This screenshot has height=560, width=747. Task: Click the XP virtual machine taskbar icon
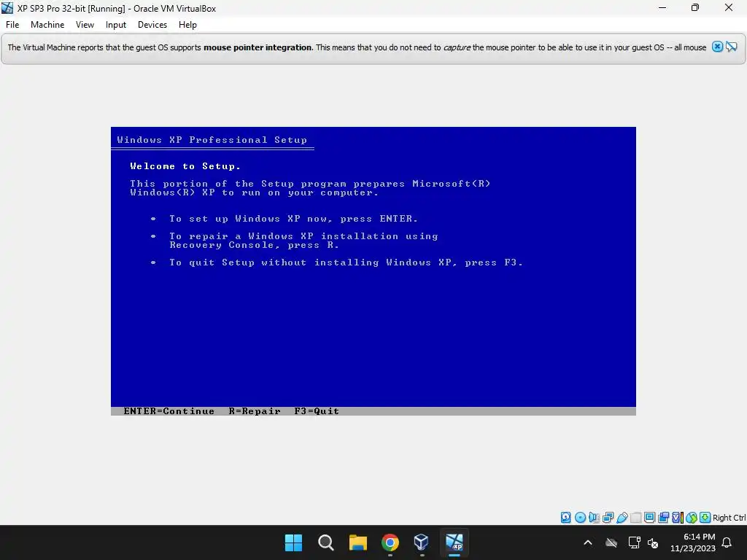pyautogui.click(x=454, y=542)
